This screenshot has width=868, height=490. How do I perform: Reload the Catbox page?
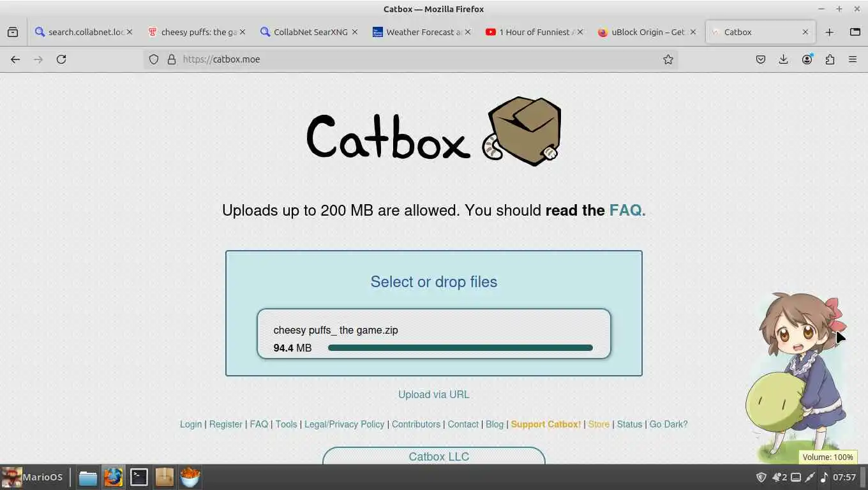click(61, 59)
